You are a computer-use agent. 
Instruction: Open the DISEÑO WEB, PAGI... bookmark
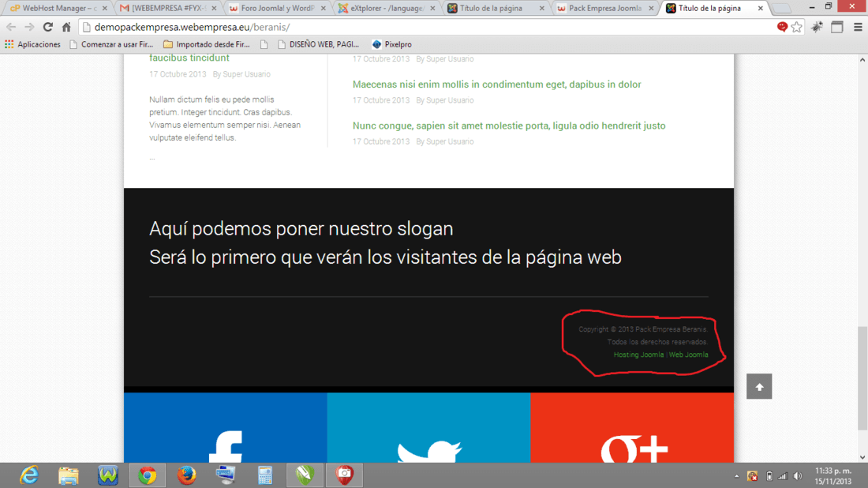click(x=318, y=44)
